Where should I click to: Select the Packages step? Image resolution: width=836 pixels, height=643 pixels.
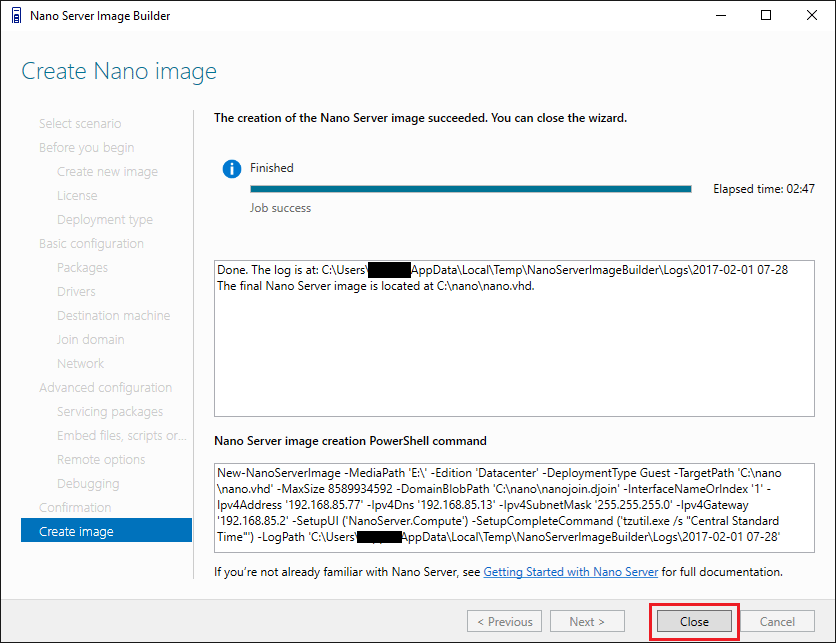tap(82, 267)
